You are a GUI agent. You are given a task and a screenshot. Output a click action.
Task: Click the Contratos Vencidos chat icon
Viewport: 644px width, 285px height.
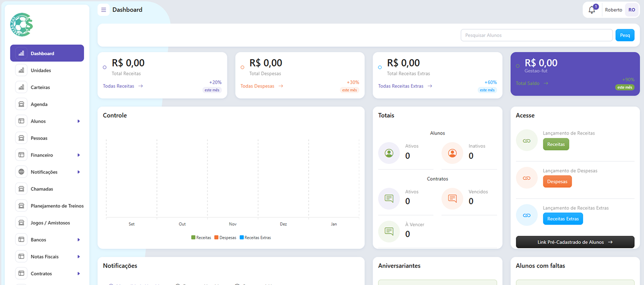(x=452, y=199)
